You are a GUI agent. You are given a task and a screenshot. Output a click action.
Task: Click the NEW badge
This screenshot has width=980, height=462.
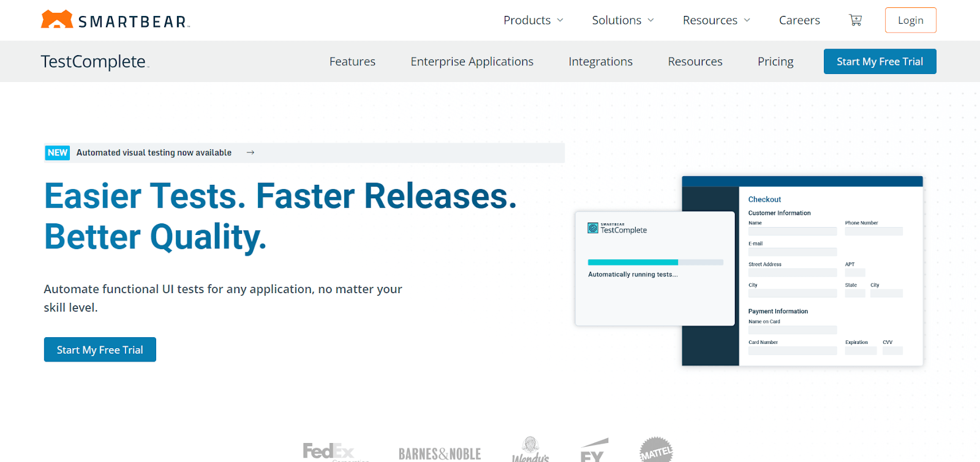58,152
